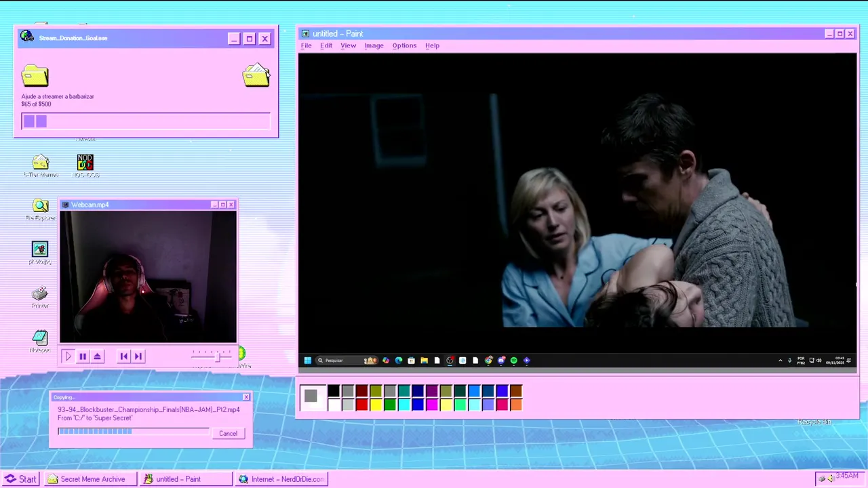The width and height of the screenshot is (868, 488).
Task: Open the Recycle Bin desktop icon
Action: (x=814, y=422)
